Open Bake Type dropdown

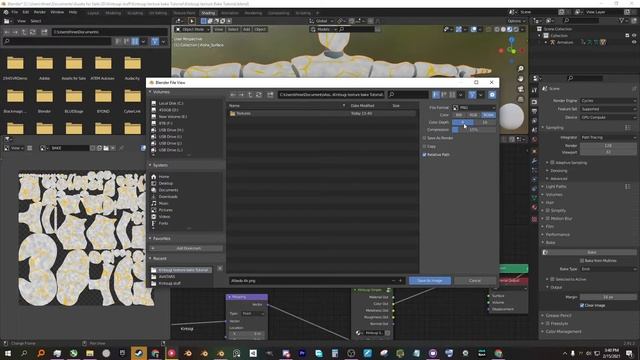tap(608, 269)
